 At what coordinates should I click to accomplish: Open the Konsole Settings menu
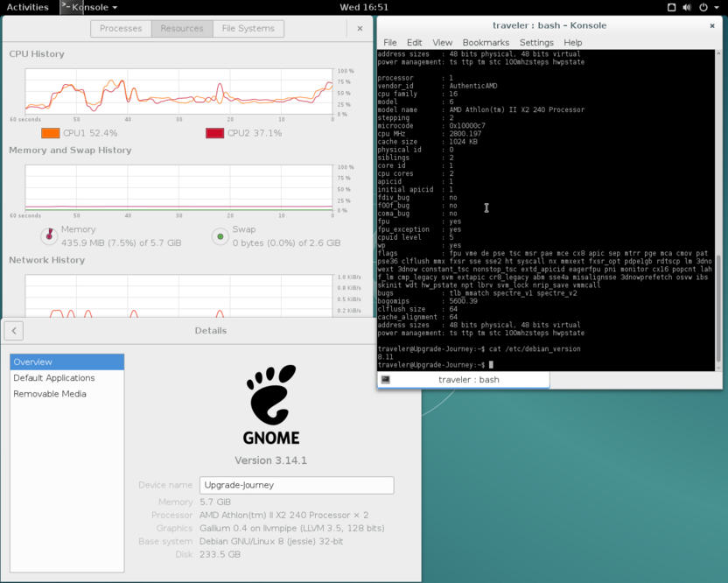point(536,42)
